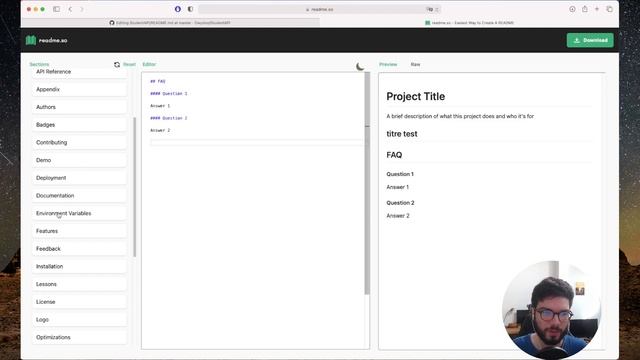Add the Demo section

[80, 160]
